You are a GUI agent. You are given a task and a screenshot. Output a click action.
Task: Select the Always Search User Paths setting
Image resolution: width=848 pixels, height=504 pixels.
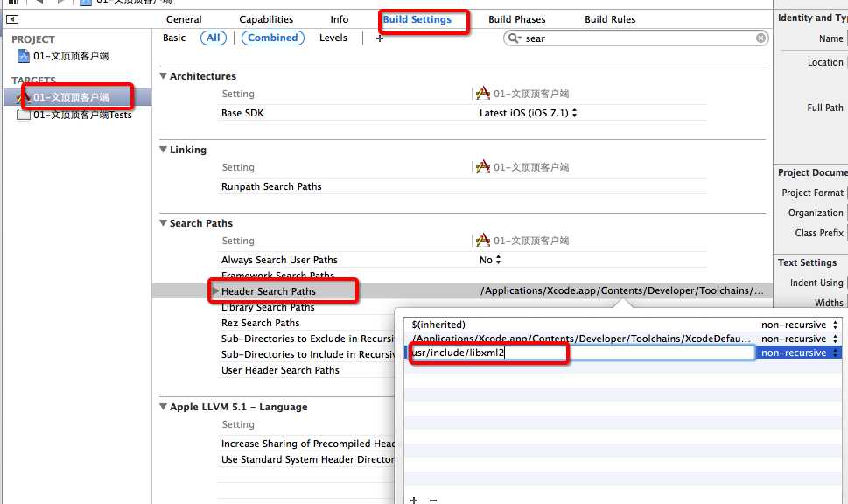coord(279,260)
